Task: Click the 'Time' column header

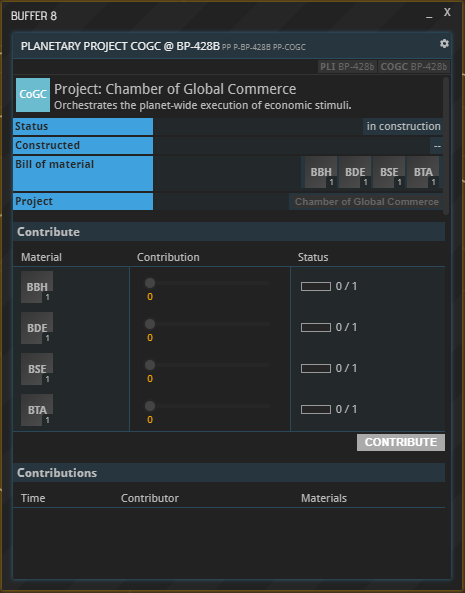Action: pyautogui.click(x=33, y=498)
